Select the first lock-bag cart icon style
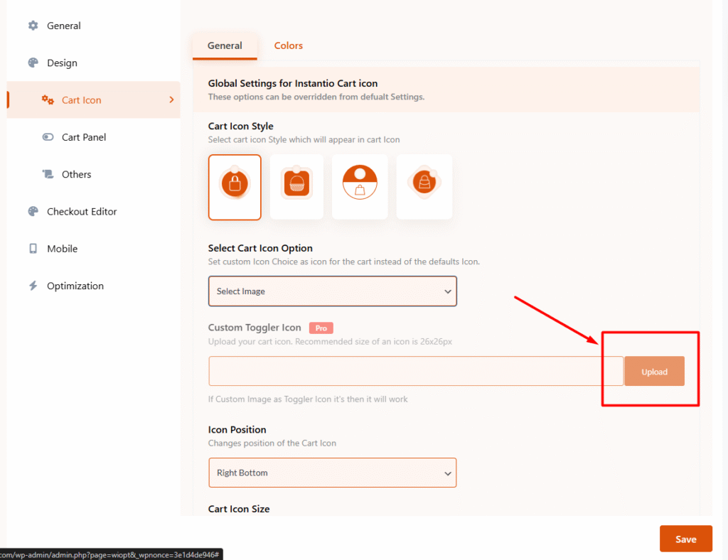This screenshot has width=728, height=560. 235,187
